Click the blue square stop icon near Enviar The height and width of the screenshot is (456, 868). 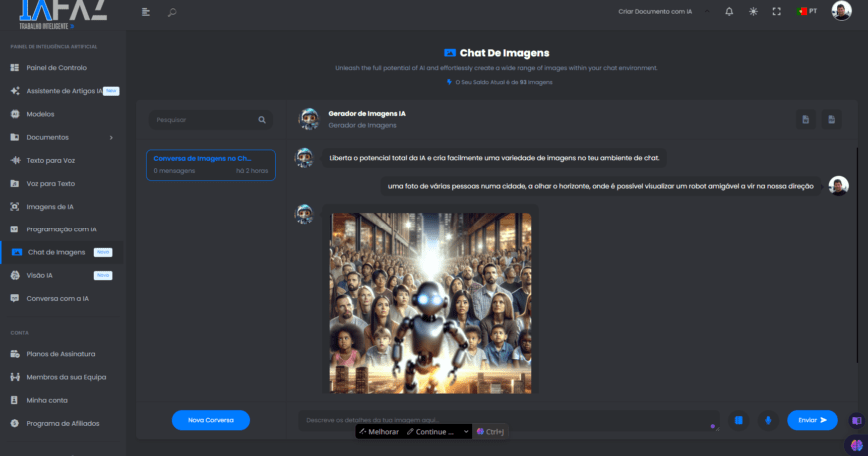click(x=739, y=420)
